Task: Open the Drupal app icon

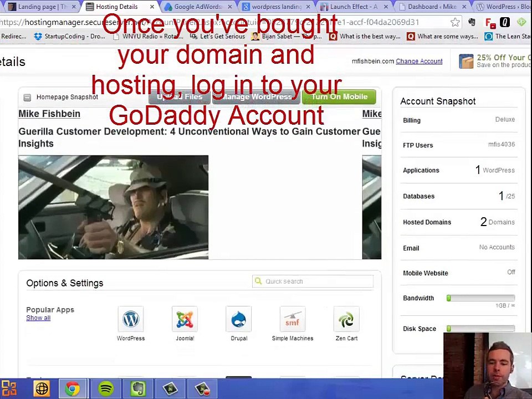Action: 238,319
